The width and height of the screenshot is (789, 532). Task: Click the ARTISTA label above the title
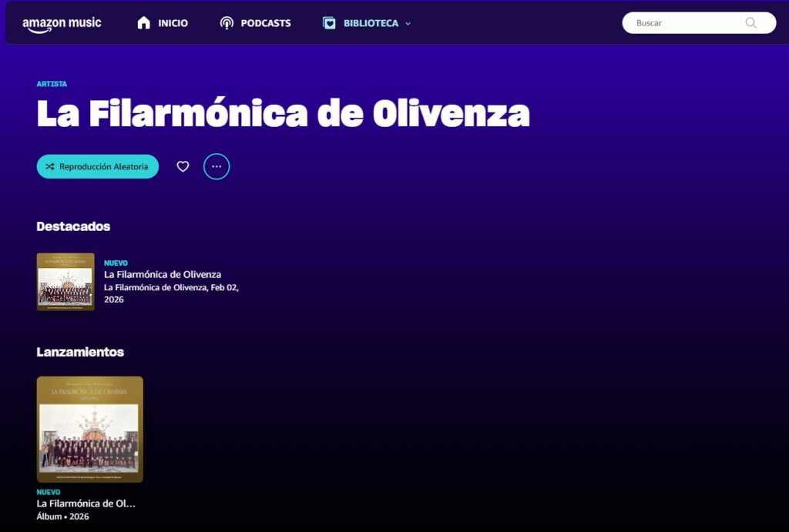[x=52, y=84]
